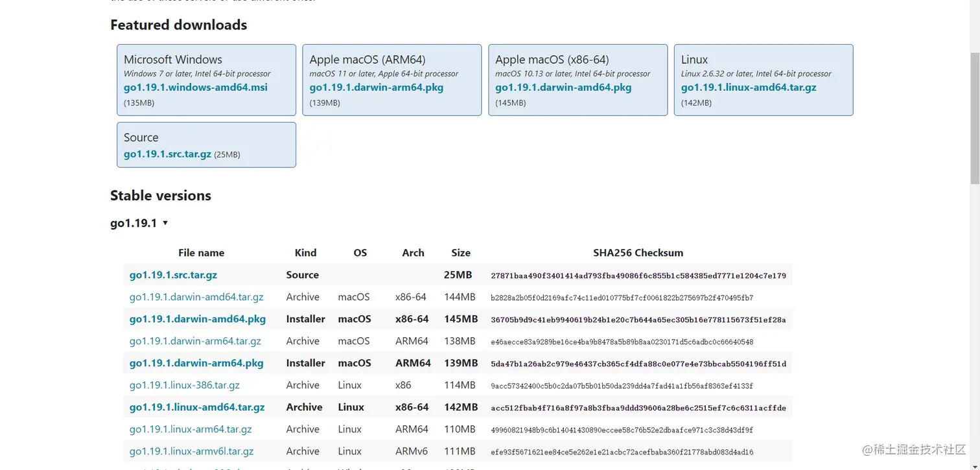Click the Linux featured download box heading
This screenshot has height=470, width=980.
[694, 60]
